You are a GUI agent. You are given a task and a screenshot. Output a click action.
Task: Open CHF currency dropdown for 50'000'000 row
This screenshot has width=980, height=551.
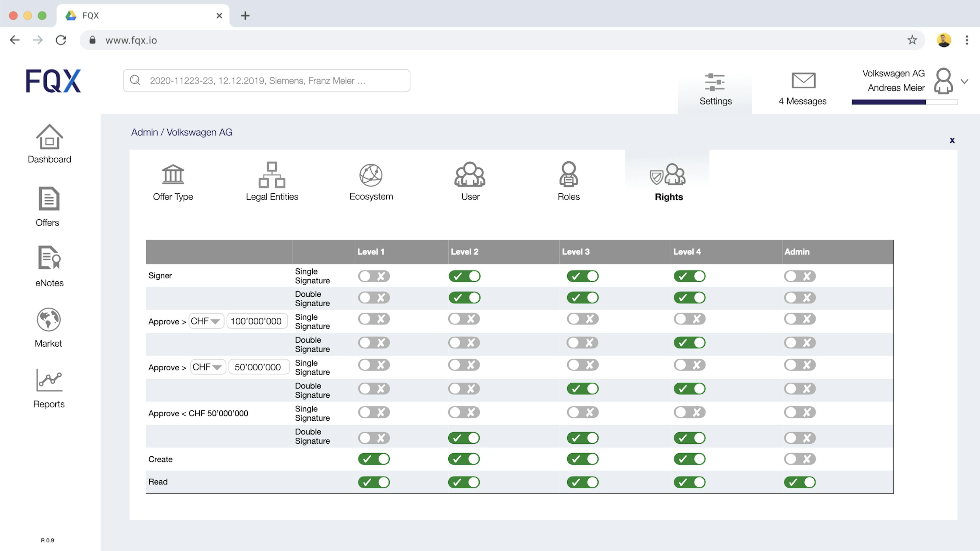[x=208, y=367]
